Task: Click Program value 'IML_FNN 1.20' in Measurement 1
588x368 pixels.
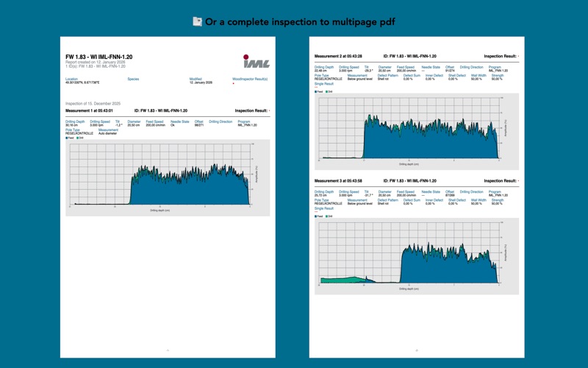Action: 248,125
